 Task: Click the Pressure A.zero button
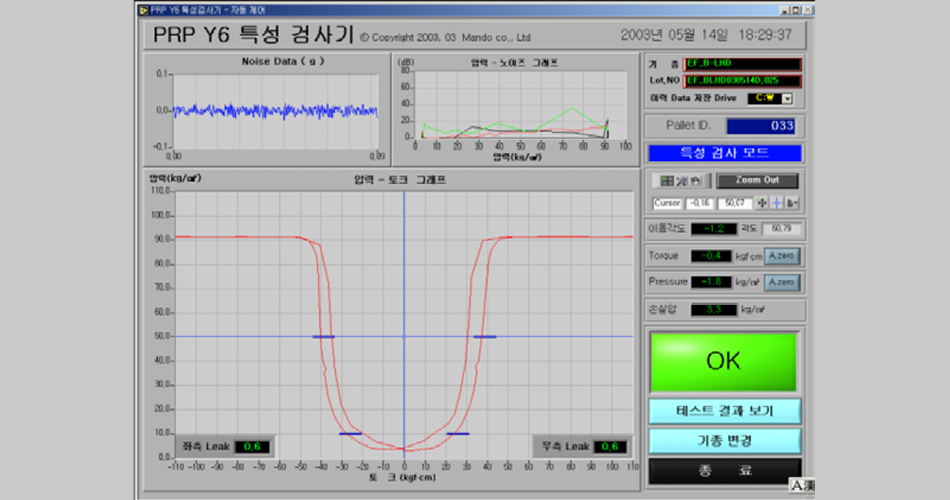tap(782, 282)
